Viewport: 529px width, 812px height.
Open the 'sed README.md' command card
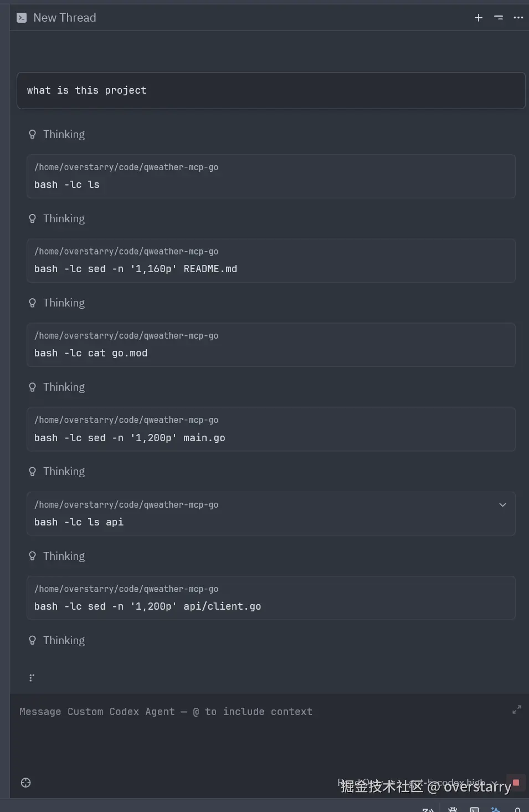click(271, 261)
